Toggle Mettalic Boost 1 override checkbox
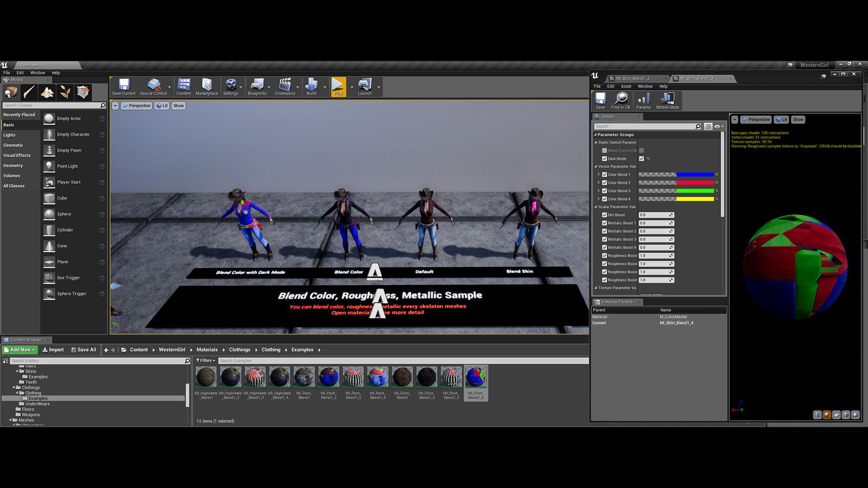Image resolution: width=868 pixels, height=488 pixels. [604, 223]
